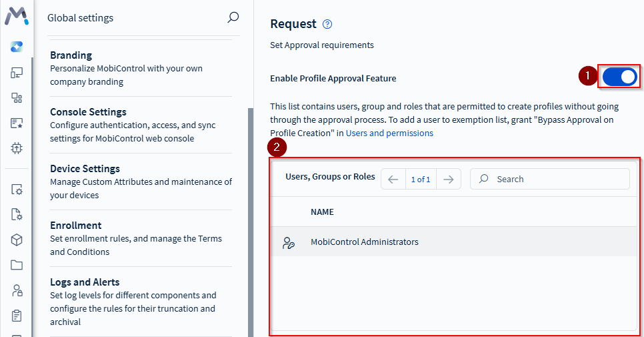
Task: Click the user lock icon in sidebar
Action: tap(17, 290)
